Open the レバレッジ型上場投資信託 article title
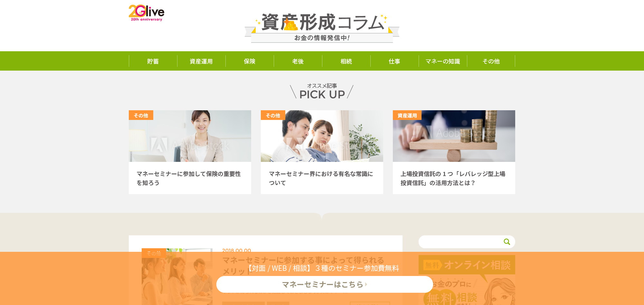The height and width of the screenshot is (305, 644). pos(453,178)
